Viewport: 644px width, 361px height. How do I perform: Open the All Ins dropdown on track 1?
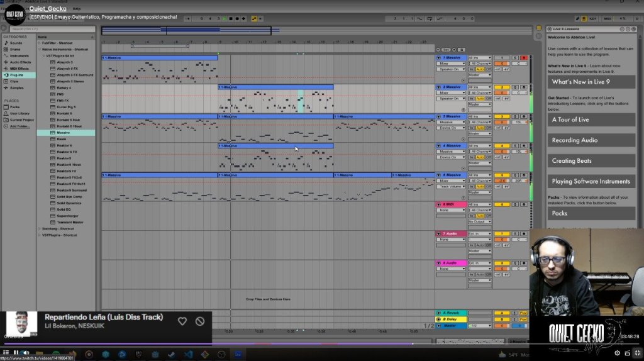coord(479,58)
